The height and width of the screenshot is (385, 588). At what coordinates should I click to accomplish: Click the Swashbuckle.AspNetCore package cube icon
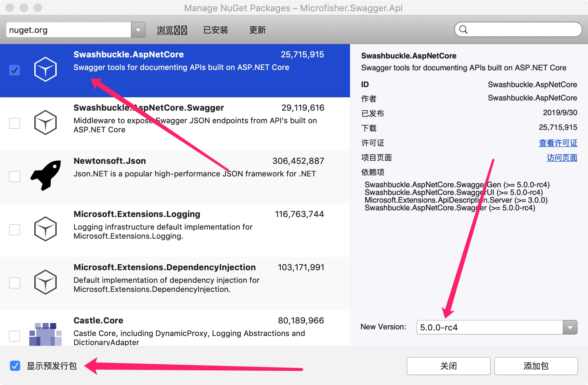point(45,69)
